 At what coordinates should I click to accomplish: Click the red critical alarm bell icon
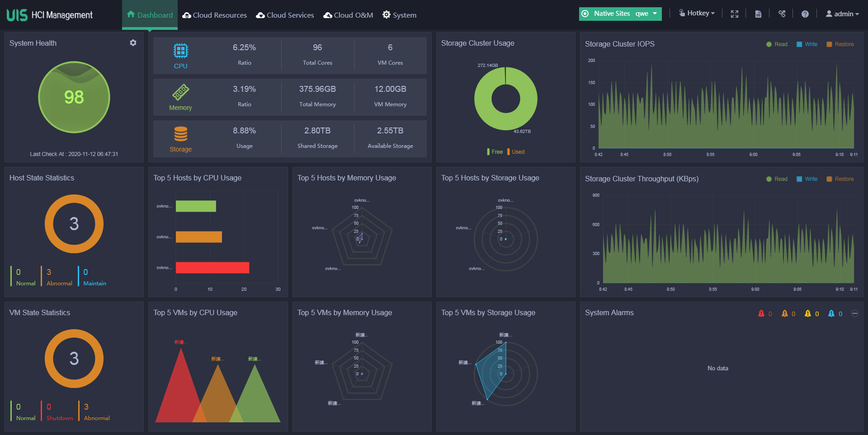[762, 313]
